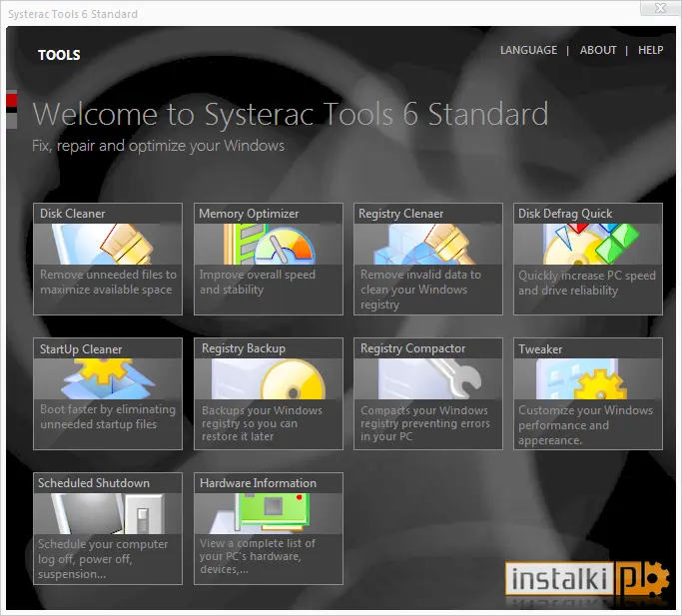Click "Schedule your computer log off" description
Image resolution: width=682 pixels, height=616 pixels.
[103, 559]
